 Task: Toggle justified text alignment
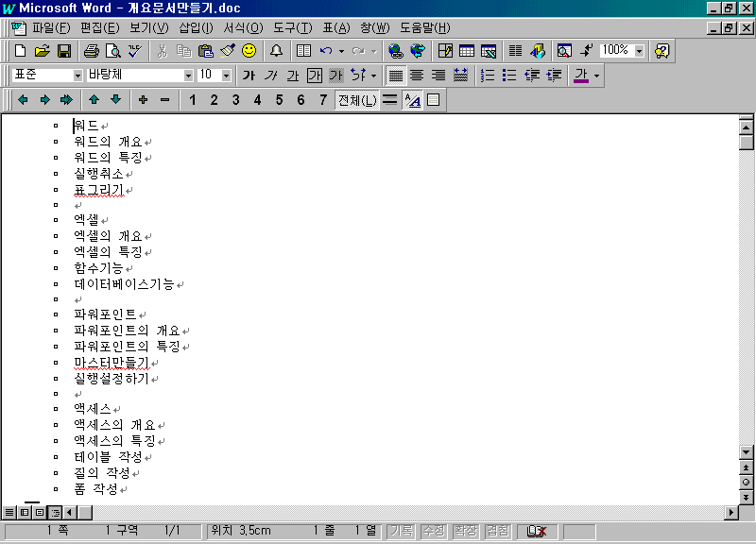click(396, 76)
